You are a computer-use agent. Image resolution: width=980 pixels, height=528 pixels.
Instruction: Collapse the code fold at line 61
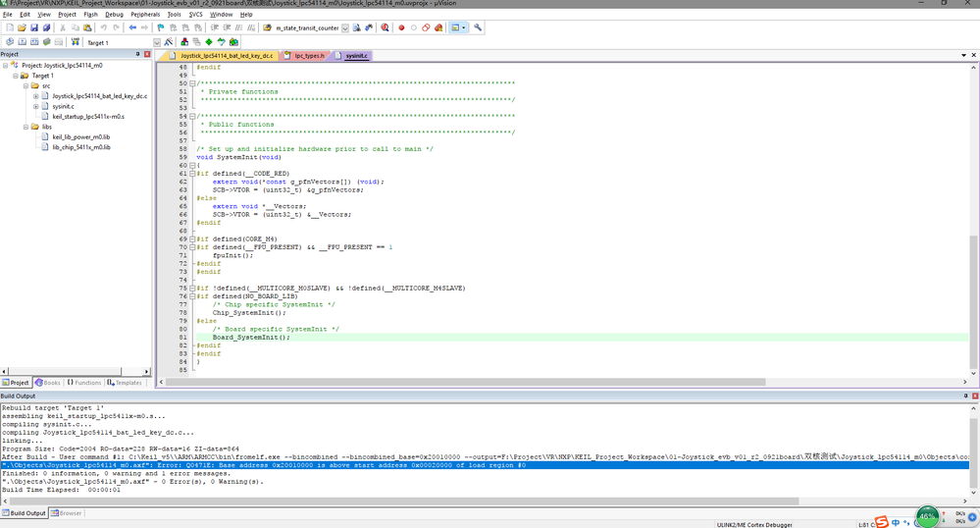click(192, 174)
